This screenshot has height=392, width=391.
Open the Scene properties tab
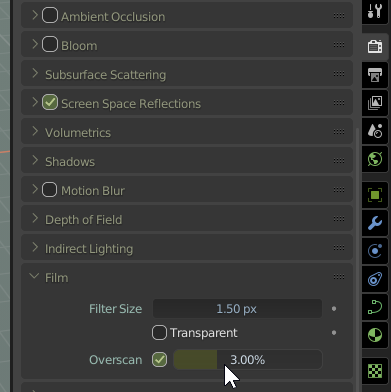[375, 131]
